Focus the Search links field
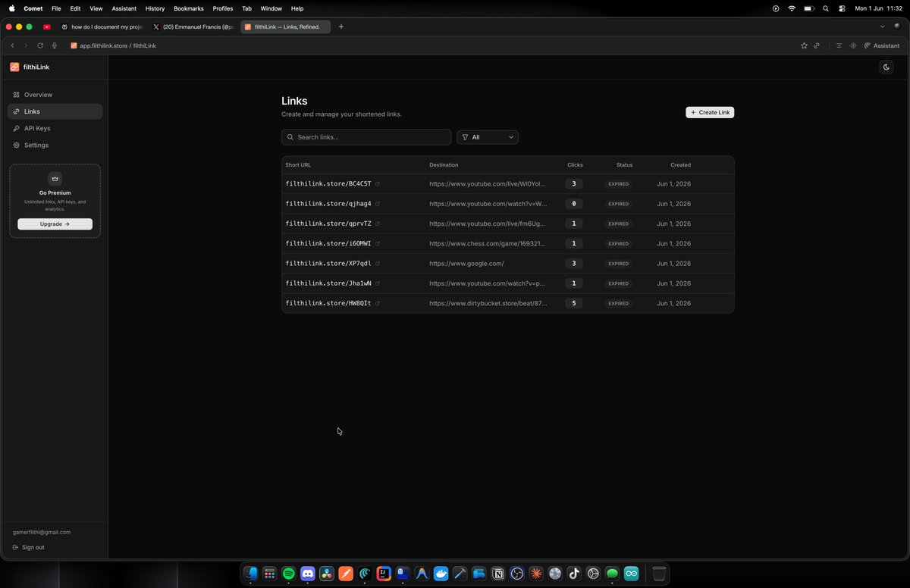 click(366, 137)
